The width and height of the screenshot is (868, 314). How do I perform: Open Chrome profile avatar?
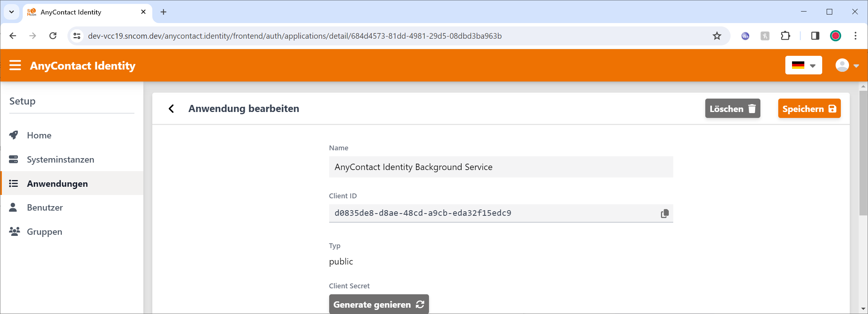pyautogui.click(x=835, y=36)
